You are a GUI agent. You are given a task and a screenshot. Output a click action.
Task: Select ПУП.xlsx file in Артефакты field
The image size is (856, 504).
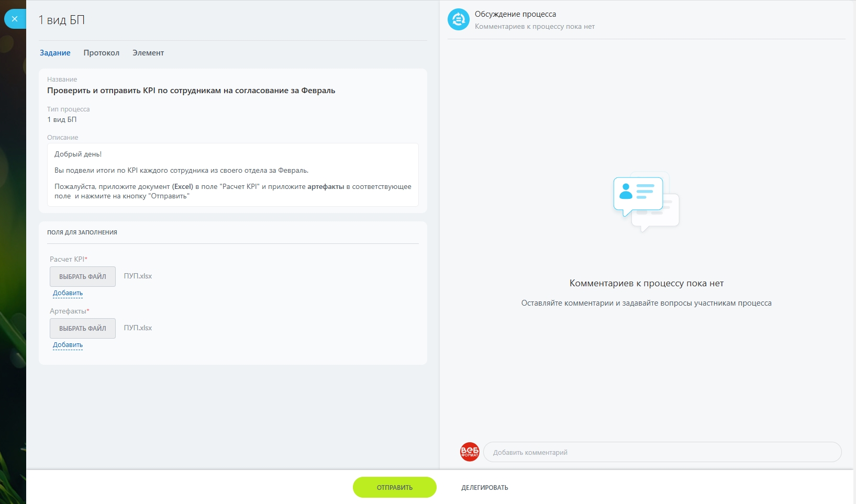(x=138, y=328)
